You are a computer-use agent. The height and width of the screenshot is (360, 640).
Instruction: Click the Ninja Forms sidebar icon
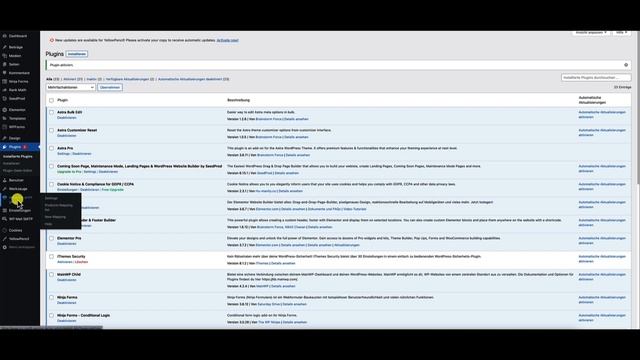[4, 81]
